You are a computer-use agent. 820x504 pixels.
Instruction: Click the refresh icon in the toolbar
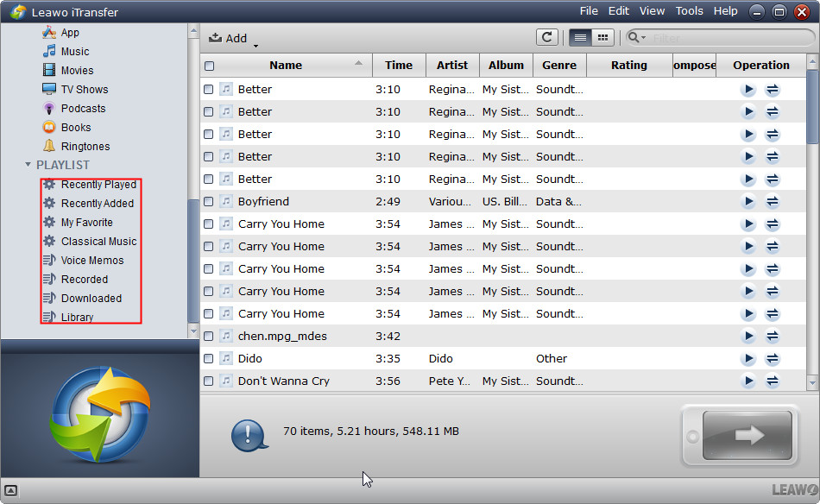[x=546, y=37]
